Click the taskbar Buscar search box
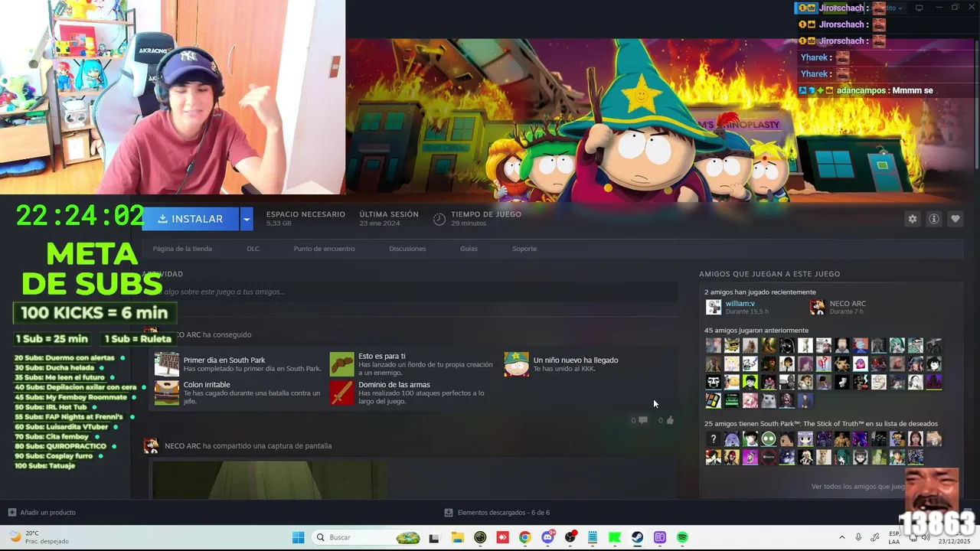This screenshot has width=980, height=551. (368, 537)
